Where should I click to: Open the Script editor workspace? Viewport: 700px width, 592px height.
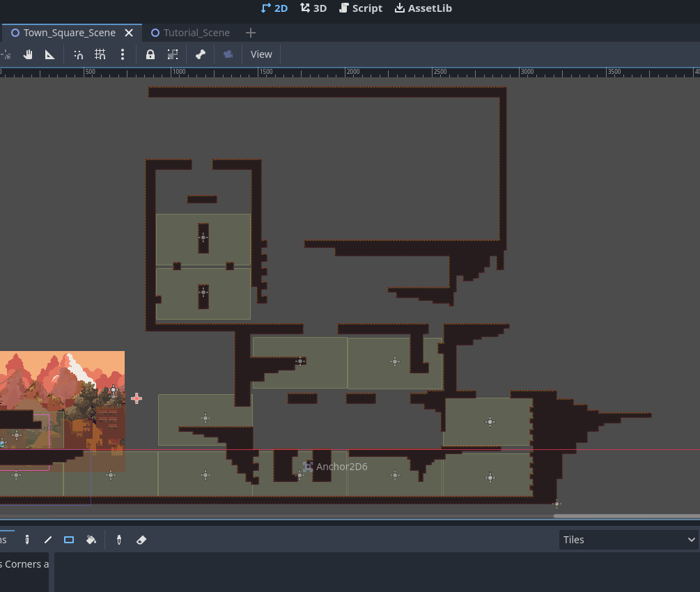361,8
